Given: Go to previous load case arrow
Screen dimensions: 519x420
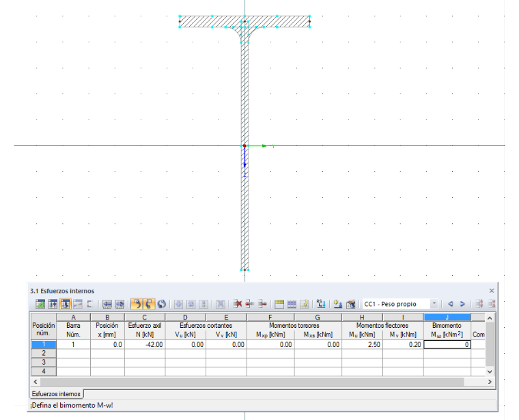Looking at the screenshot, I should [450, 304].
